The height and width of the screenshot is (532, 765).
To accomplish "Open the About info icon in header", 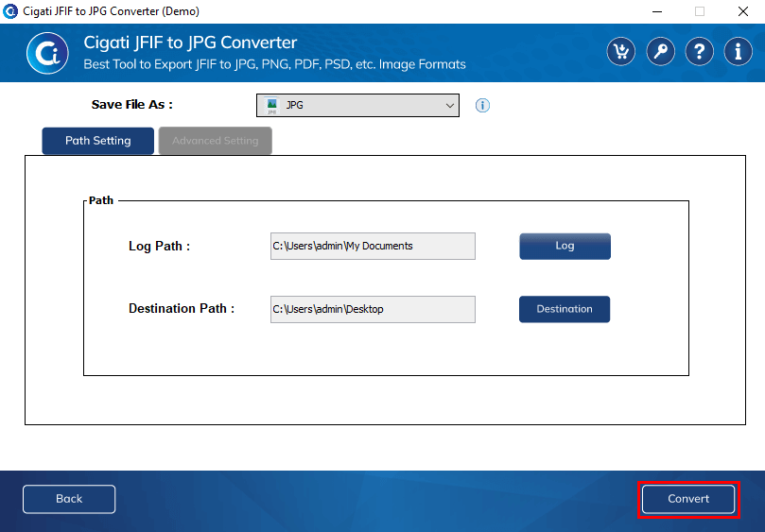I will [x=738, y=51].
